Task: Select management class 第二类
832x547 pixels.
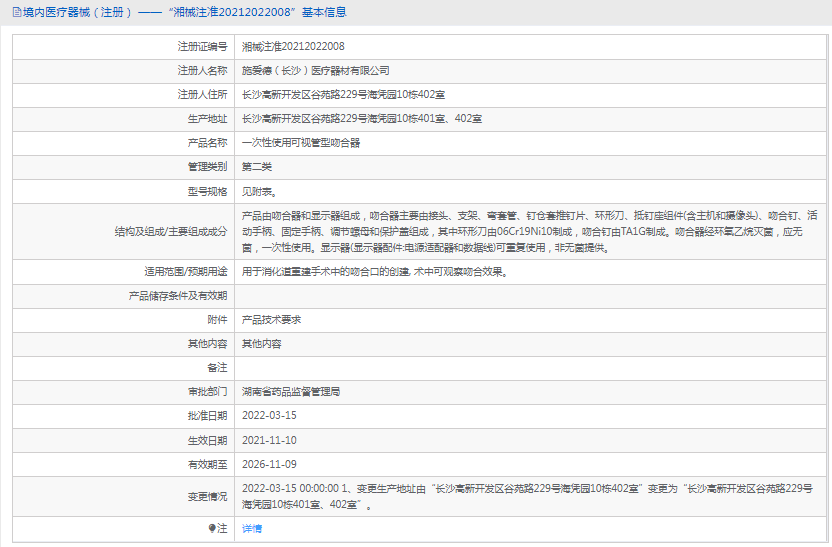Action: (257, 167)
